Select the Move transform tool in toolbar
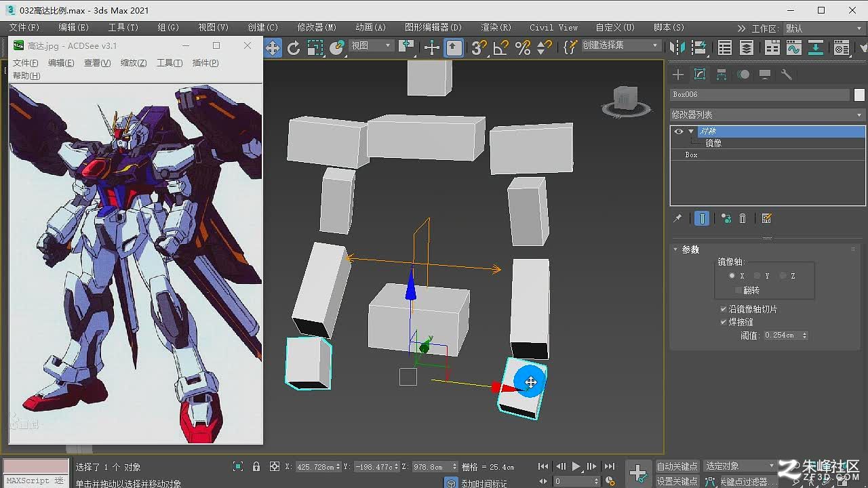 (x=272, y=47)
